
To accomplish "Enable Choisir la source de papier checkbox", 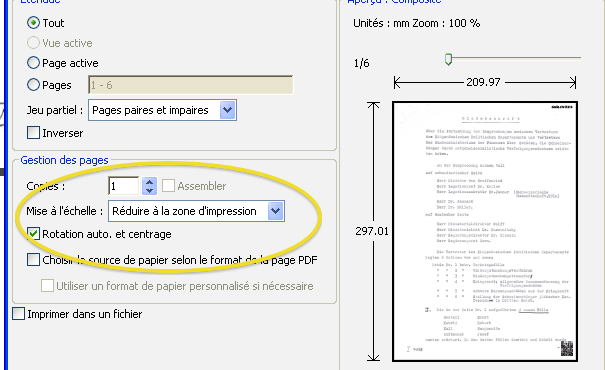I will [34, 260].
